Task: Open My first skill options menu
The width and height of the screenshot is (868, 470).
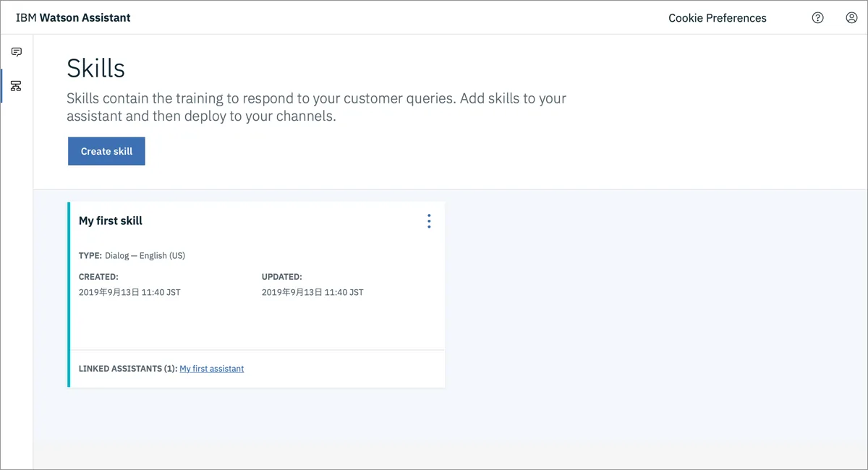Action: pos(429,221)
